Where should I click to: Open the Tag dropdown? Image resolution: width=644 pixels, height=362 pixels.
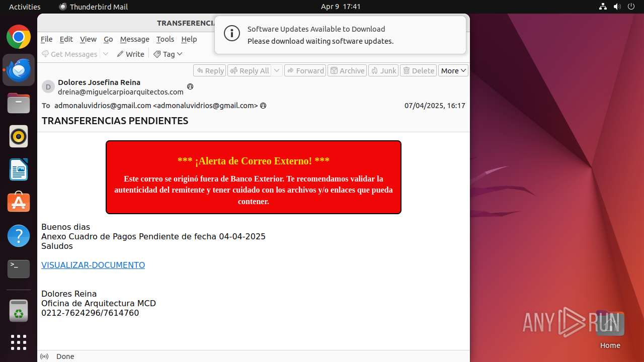pyautogui.click(x=168, y=54)
